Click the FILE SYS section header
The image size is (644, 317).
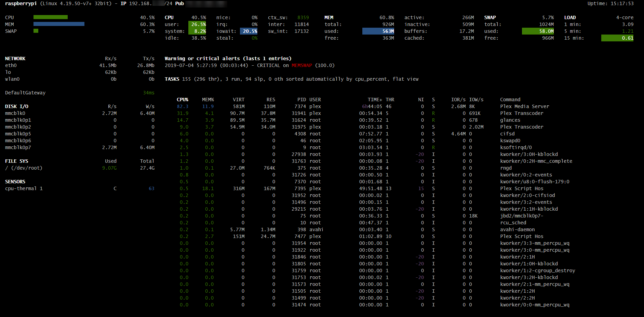(x=16, y=161)
